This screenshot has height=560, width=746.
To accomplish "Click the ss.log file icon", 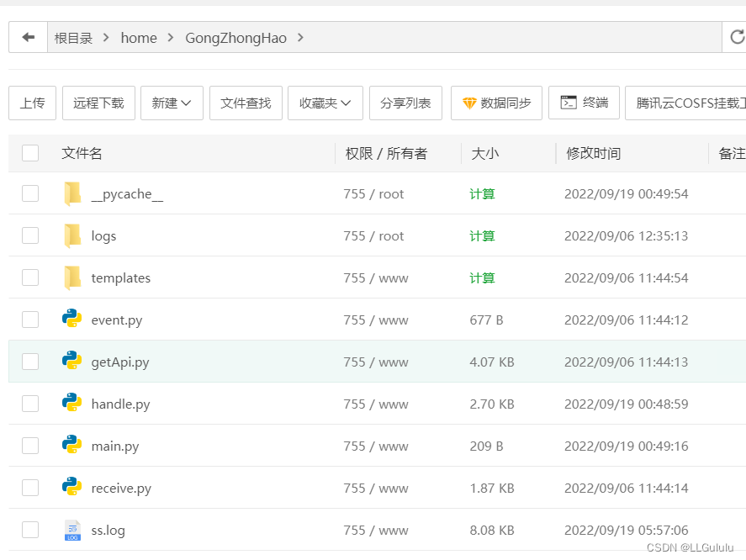I will click(x=72, y=530).
